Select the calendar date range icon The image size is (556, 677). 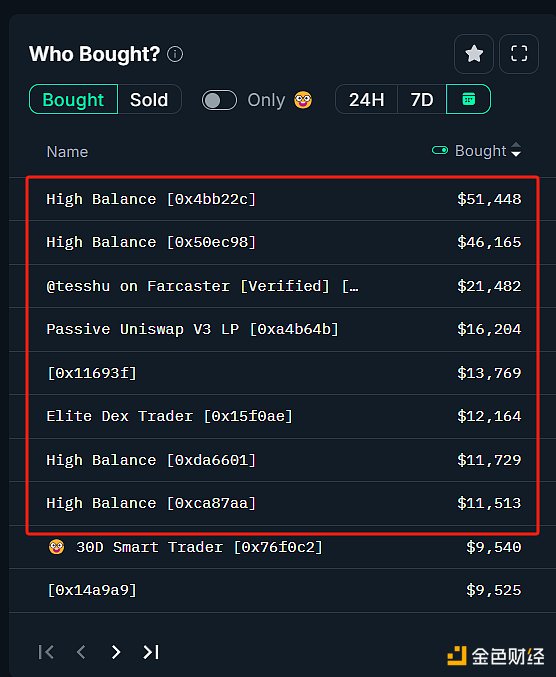pos(468,99)
